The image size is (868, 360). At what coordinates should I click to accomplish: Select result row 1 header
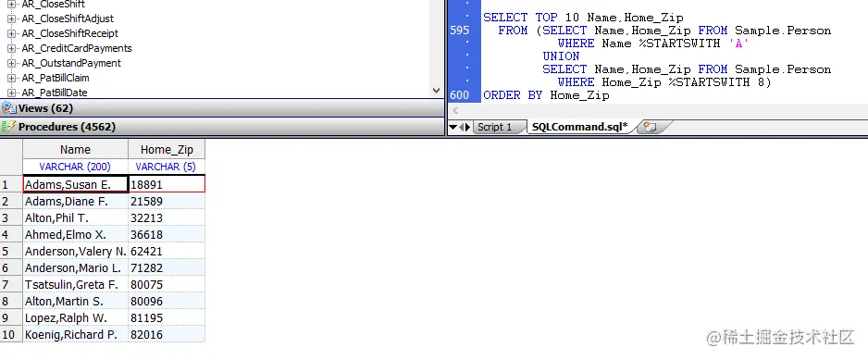tap(11, 184)
